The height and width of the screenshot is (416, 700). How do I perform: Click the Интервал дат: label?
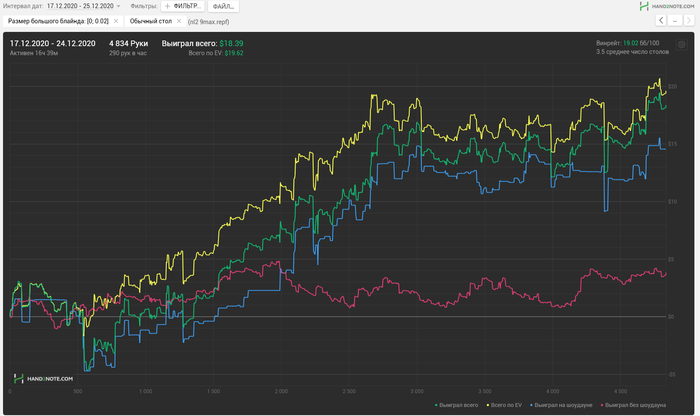[x=23, y=6]
